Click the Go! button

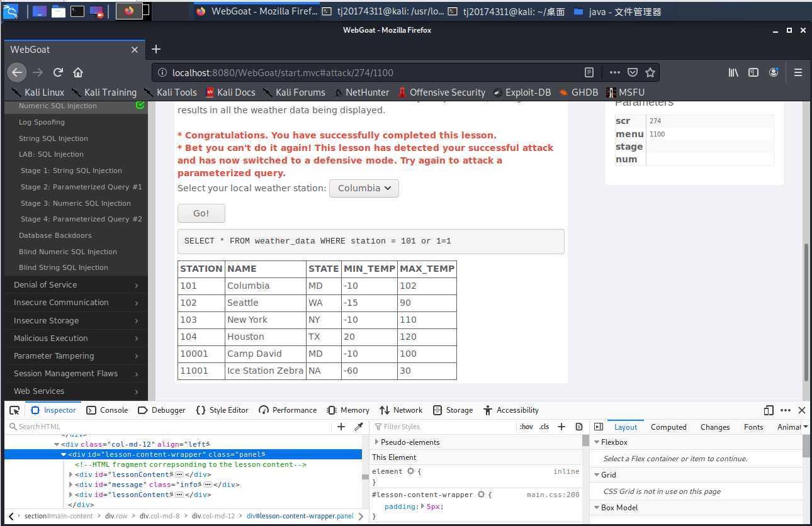(201, 213)
